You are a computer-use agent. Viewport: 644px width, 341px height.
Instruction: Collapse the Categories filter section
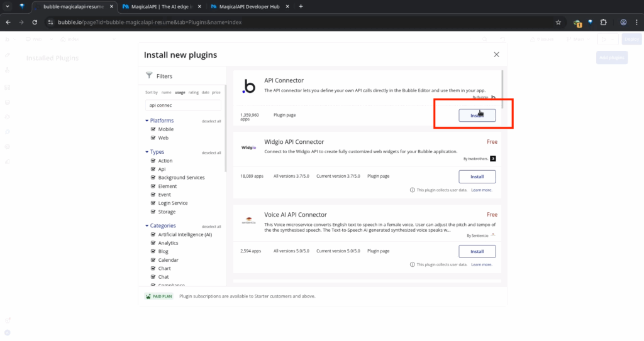pyautogui.click(x=160, y=225)
